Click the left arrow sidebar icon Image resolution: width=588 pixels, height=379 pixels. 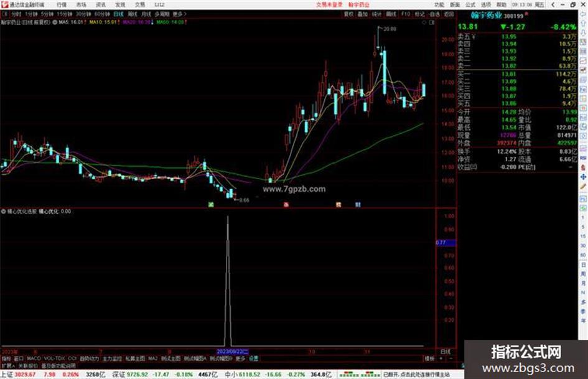click(583, 14)
